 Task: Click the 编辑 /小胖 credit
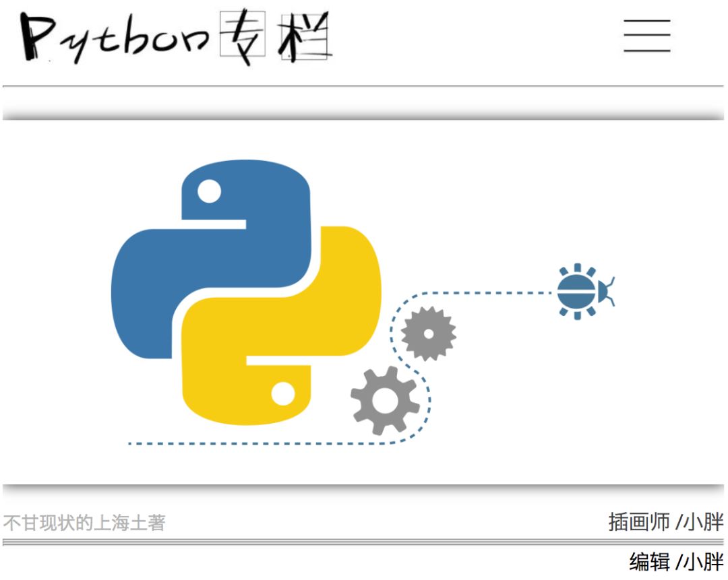(x=677, y=561)
